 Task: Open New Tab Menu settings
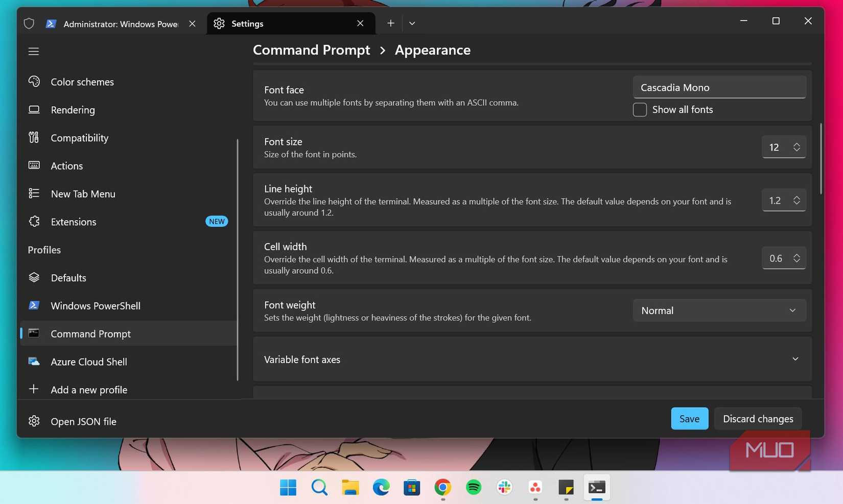(x=128, y=194)
